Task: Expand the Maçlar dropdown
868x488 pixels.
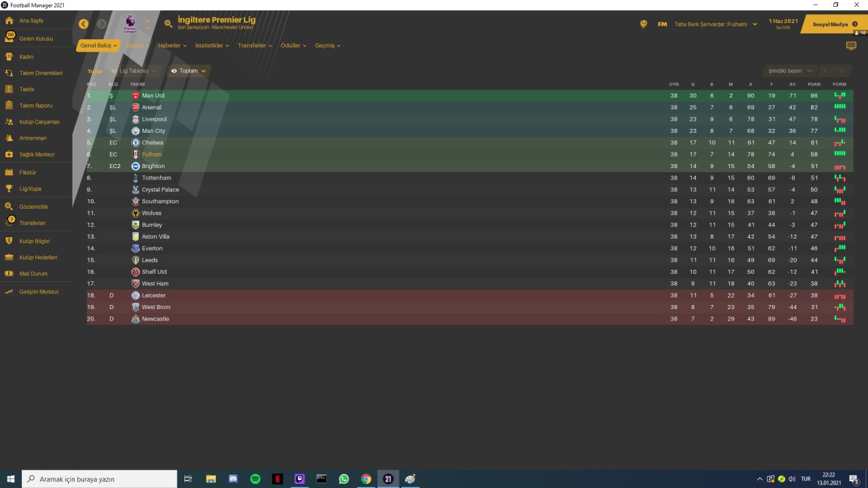Action: pos(138,45)
